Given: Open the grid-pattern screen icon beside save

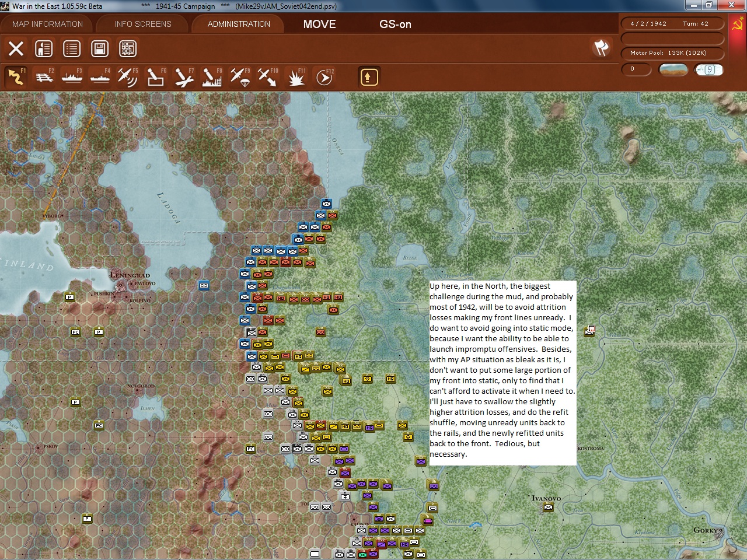Looking at the screenshot, I should point(128,48).
